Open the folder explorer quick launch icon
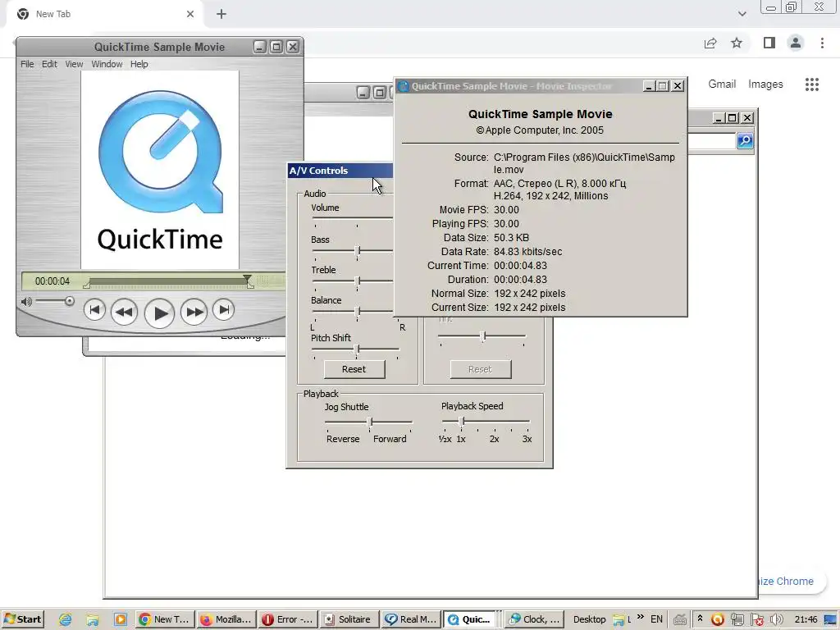Screen dimensions: 840x630 tap(93, 620)
